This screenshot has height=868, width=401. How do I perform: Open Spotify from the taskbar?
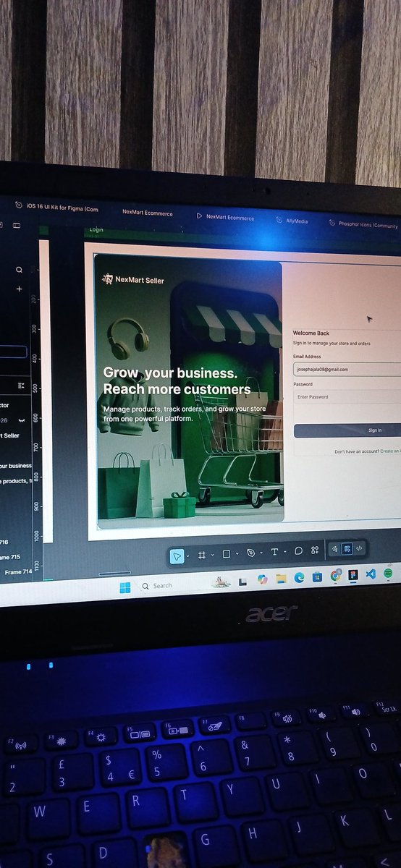click(388, 573)
